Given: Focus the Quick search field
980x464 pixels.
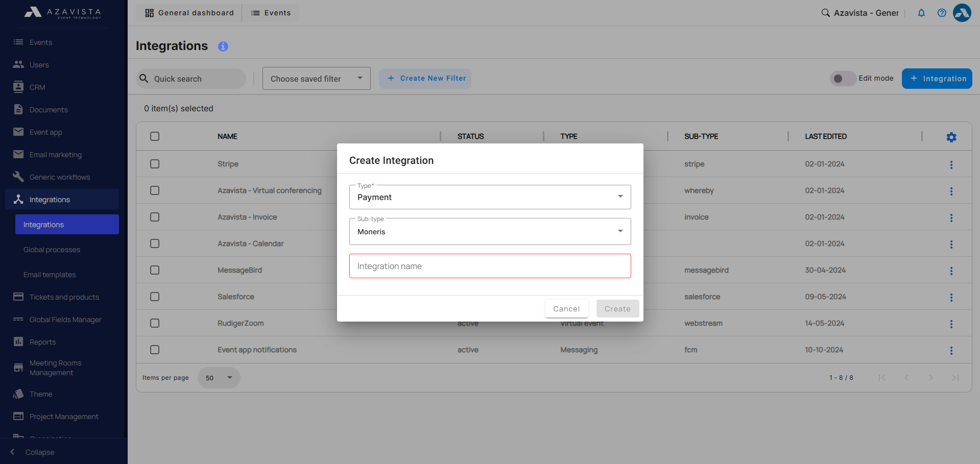Looking at the screenshot, I should coord(191,79).
